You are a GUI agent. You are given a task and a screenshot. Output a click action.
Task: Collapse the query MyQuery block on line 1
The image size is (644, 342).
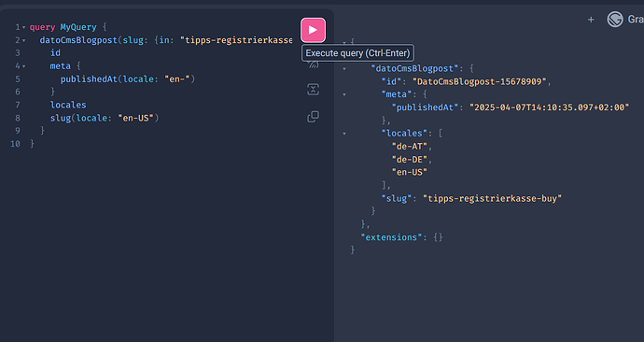tap(24, 27)
